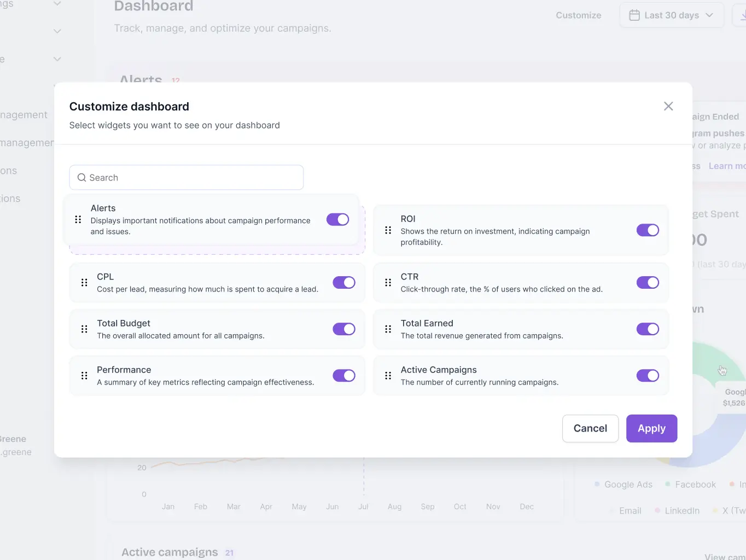Screen dimensions: 746x560
Task: Click Cancel in the dialog
Action: tap(590, 428)
